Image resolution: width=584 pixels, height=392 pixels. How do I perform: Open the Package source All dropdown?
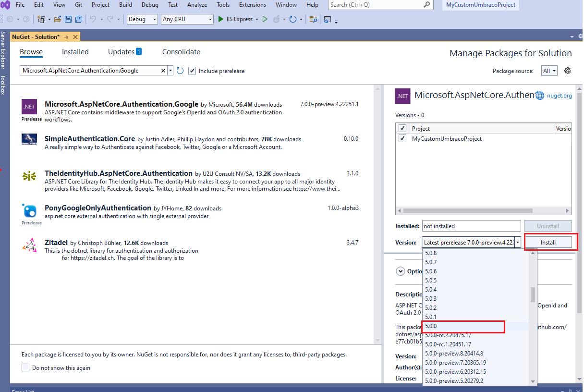pos(549,71)
